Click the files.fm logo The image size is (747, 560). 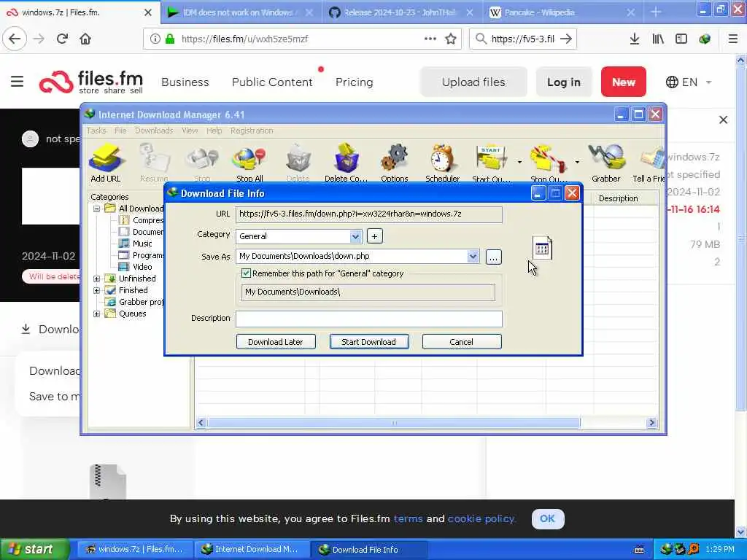point(91,82)
